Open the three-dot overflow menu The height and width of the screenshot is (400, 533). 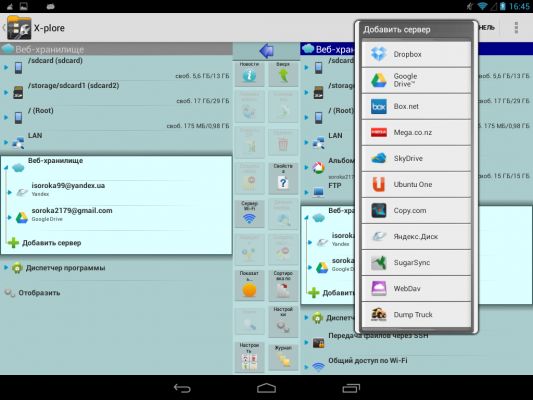coord(516,28)
